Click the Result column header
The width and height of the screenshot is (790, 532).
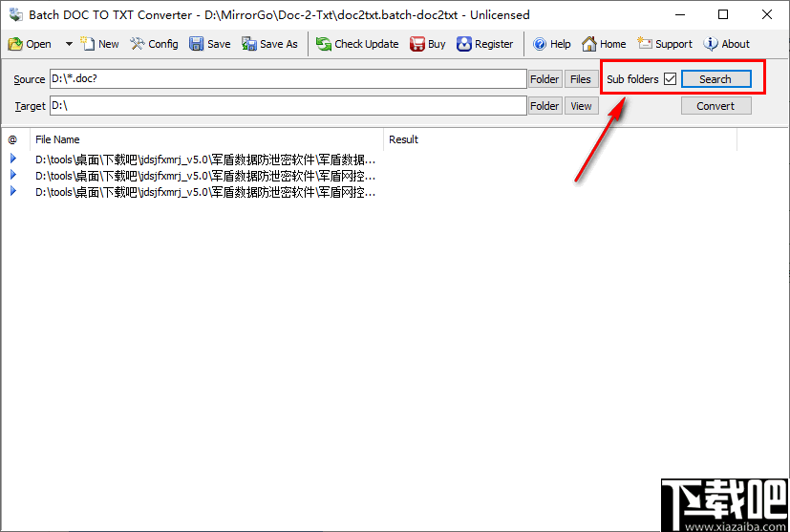(560, 139)
